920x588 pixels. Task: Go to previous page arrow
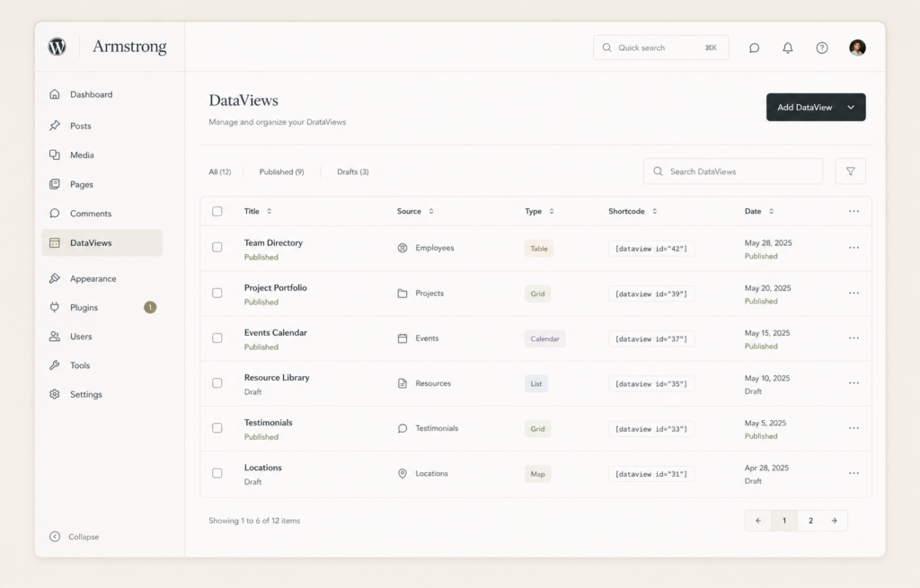point(758,521)
